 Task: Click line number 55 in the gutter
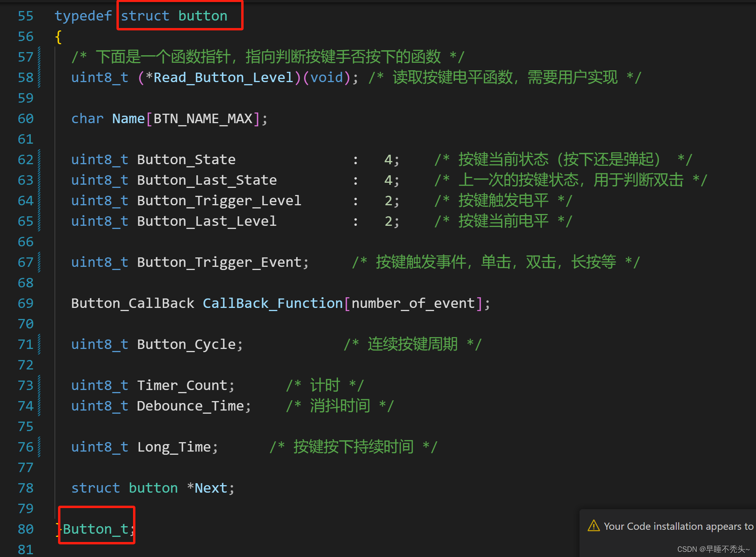coord(26,16)
